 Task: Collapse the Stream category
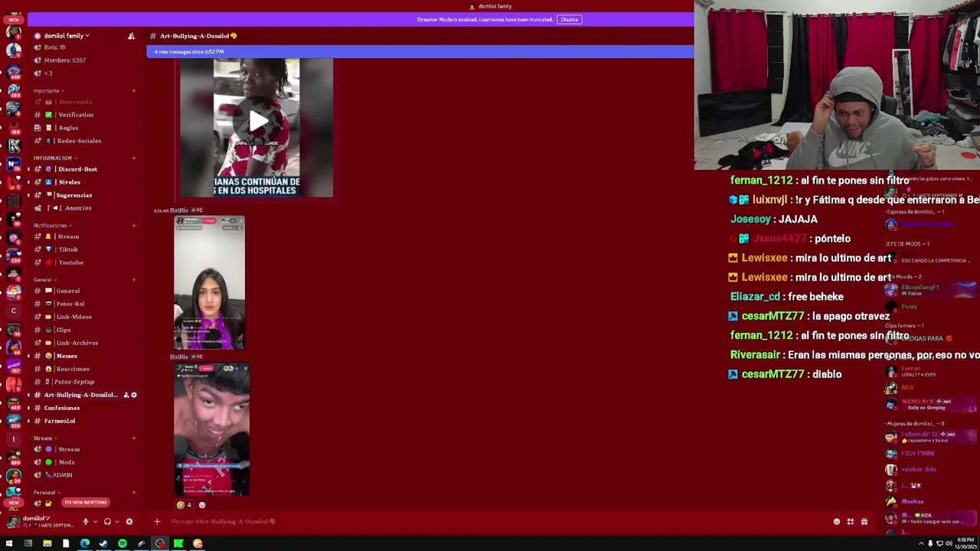pyautogui.click(x=44, y=439)
